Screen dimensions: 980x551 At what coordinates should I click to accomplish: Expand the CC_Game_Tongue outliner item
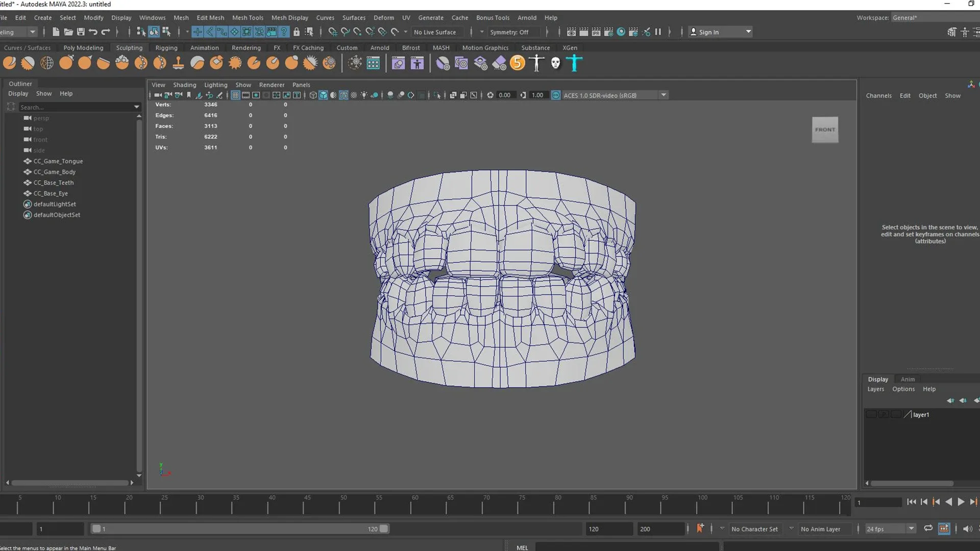[15, 161]
